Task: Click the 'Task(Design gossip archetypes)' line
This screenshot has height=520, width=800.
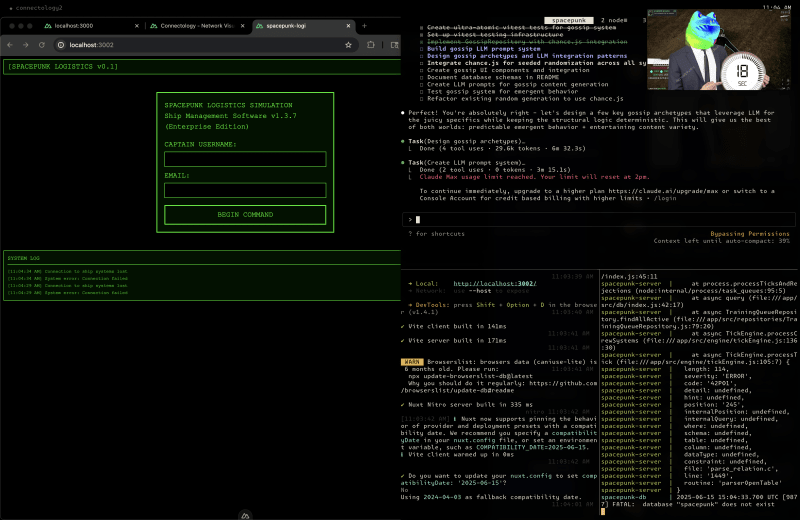Action: click(x=466, y=141)
